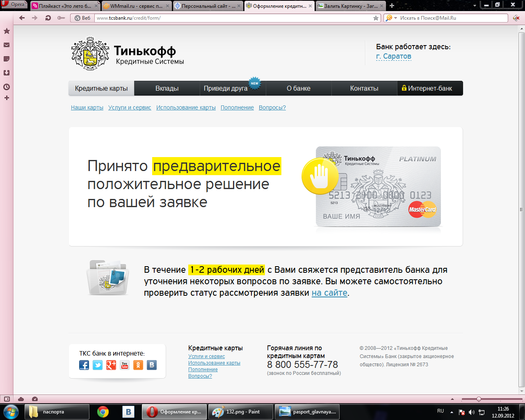Open search engine dropdown arrow
This screenshot has height=420, width=525.
pyautogui.click(x=395, y=18)
